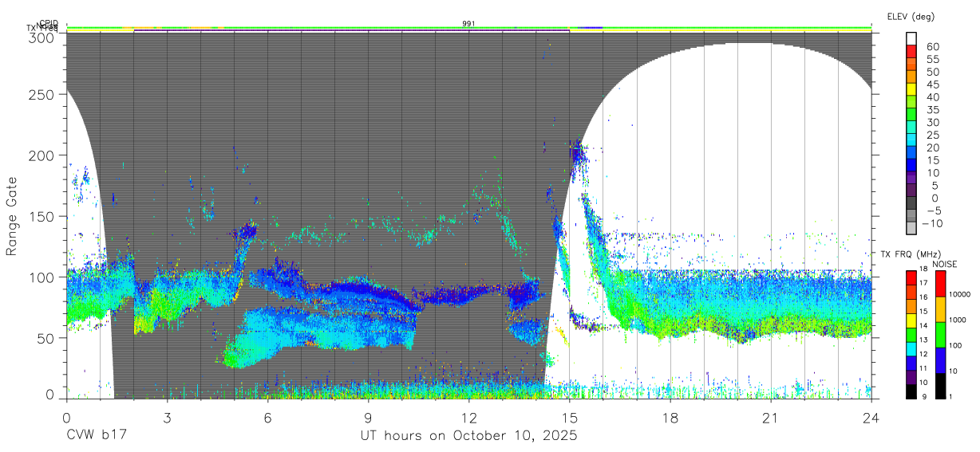Select the red segment of ELEV colorbar
980x452 pixels.
coord(911,51)
